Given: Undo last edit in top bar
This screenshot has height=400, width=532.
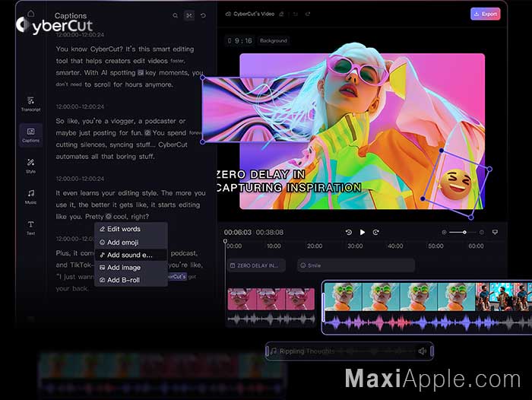Looking at the screenshot, I should pos(295,14).
